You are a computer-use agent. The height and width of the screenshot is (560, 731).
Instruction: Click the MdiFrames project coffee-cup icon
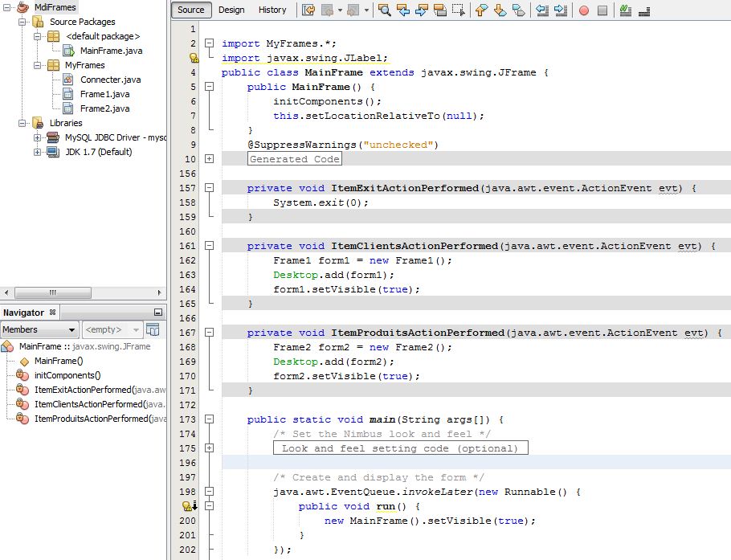click(22, 7)
